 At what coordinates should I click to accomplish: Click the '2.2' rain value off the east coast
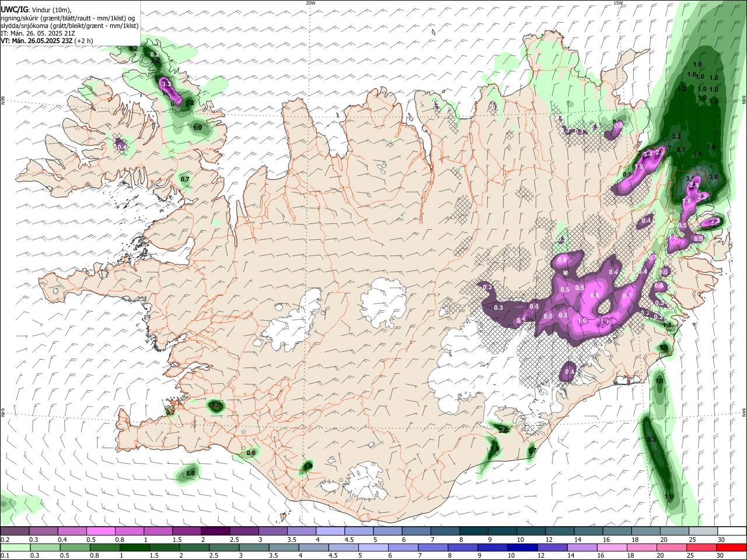tap(677, 136)
